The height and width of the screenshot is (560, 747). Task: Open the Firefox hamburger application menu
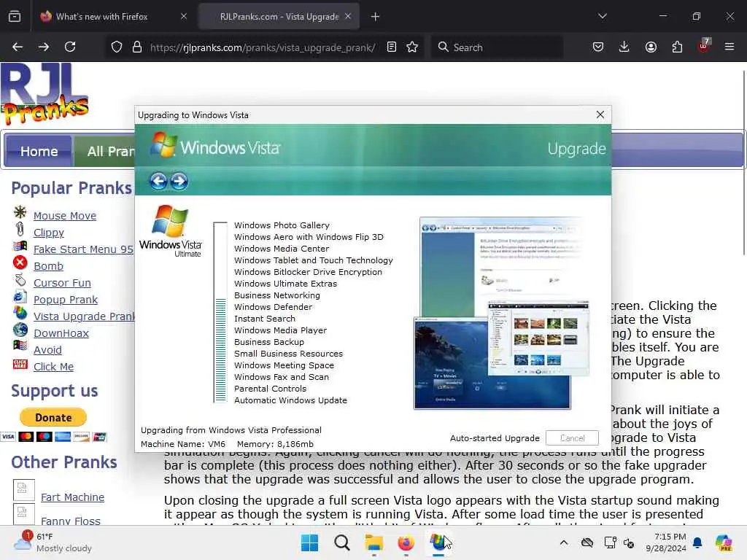click(x=729, y=47)
